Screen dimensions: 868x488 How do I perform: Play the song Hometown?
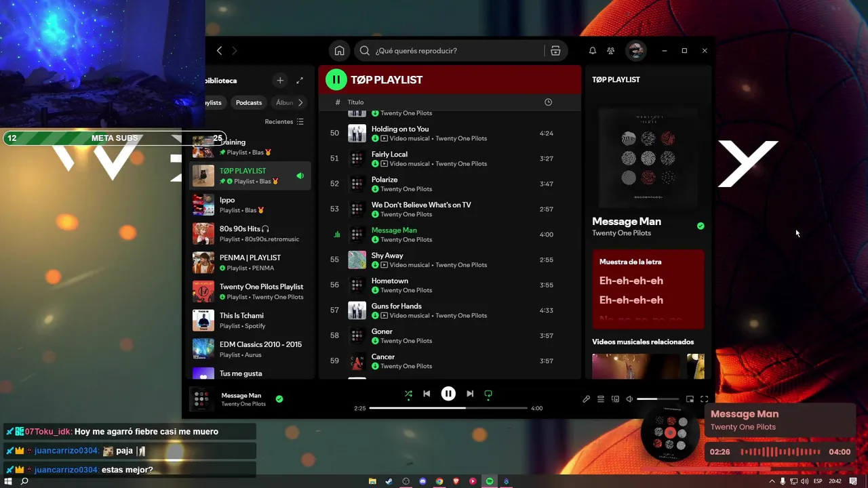450,285
